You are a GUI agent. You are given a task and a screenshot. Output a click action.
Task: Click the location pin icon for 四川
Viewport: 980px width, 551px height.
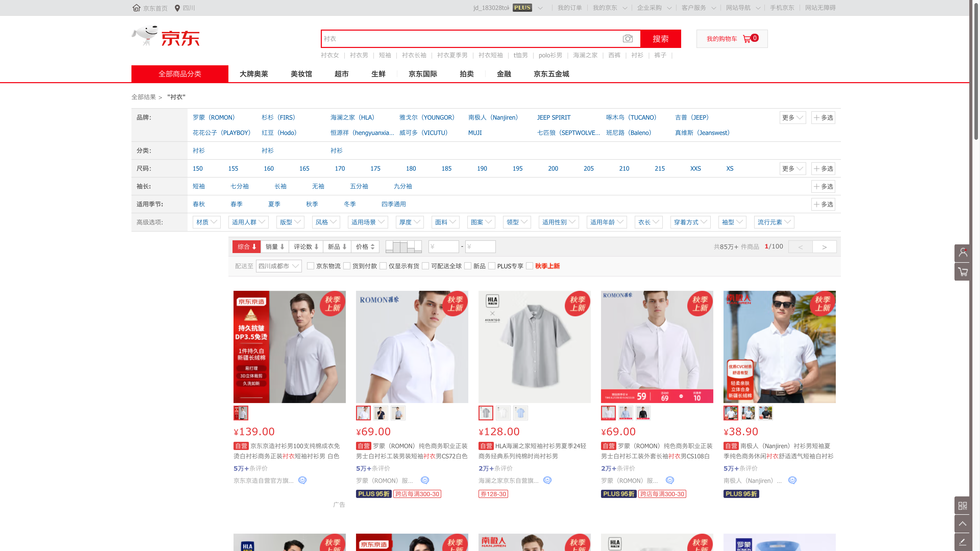(x=177, y=8)
